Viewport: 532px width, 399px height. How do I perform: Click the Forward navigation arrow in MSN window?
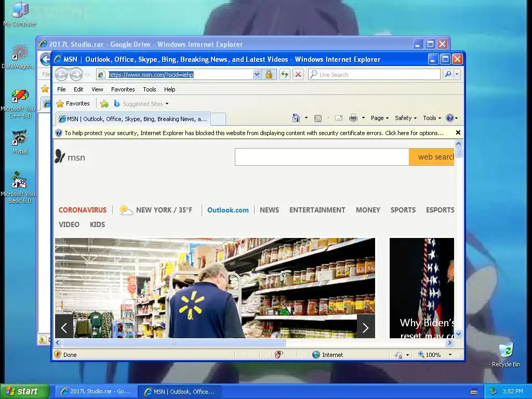tap(76, 74)
